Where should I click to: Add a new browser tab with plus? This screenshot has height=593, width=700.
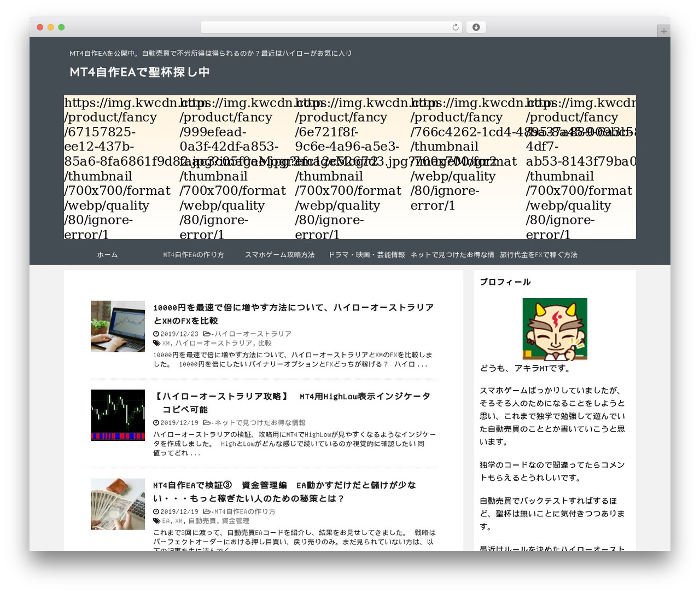click(663, 31)
